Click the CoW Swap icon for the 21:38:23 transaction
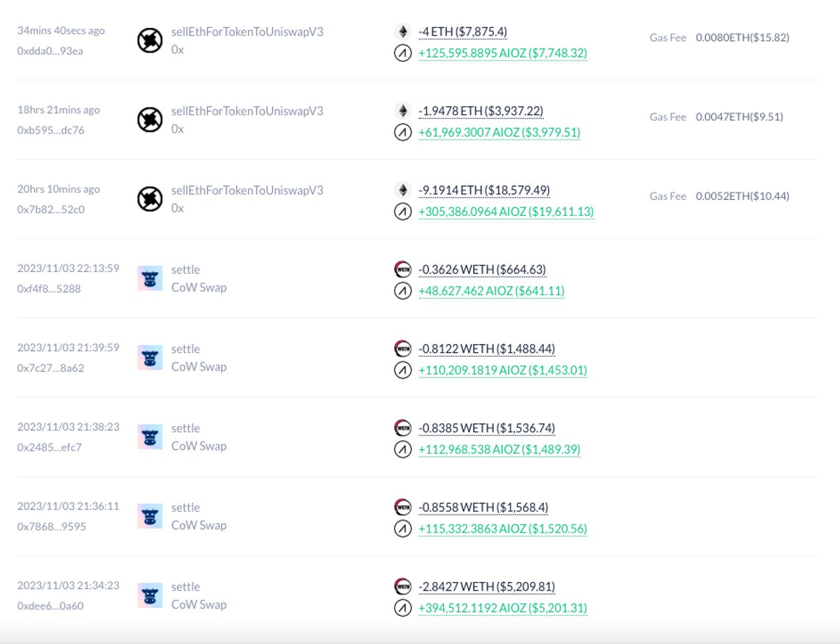The height and width of the screenshot is (644, 840). click(x=150, y=437)
